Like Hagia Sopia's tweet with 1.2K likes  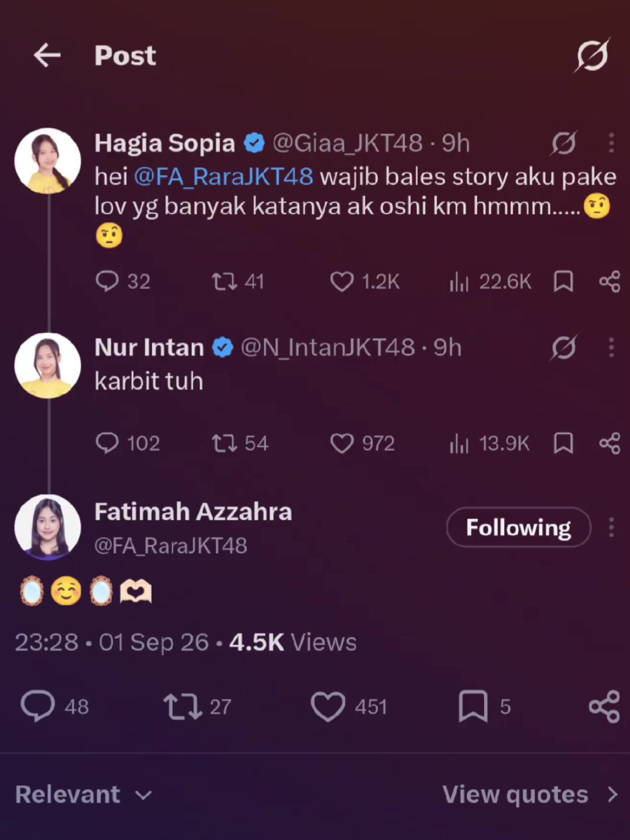point(365,281)
